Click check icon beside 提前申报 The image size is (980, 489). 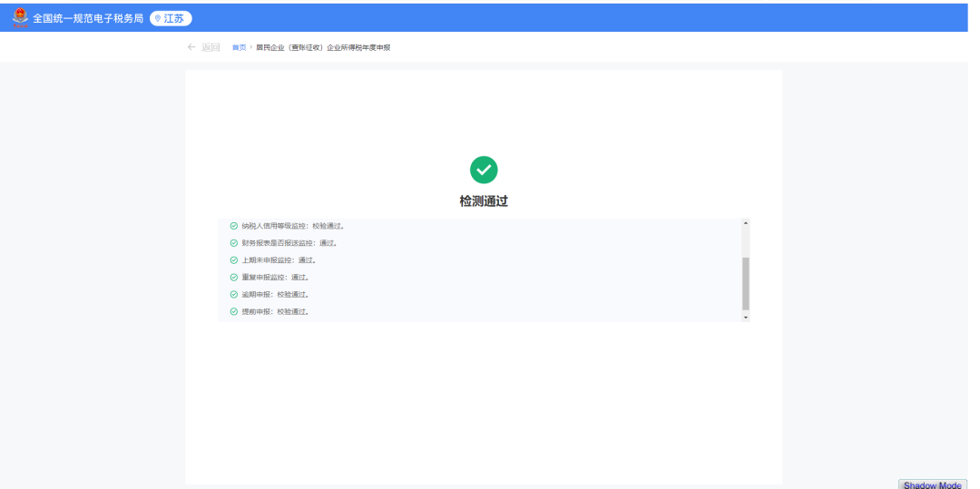(234, 312)
